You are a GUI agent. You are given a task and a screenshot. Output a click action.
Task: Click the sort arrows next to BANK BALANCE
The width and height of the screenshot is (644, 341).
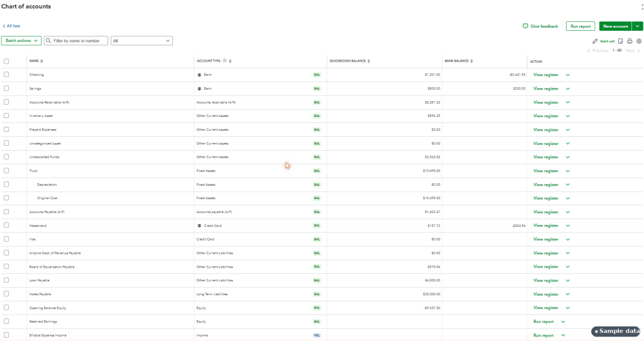coord(472,61)
